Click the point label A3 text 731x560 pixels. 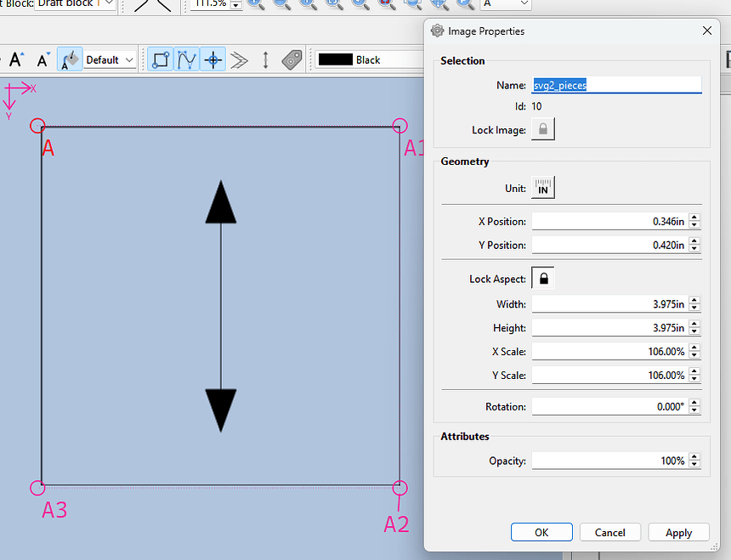54,510
